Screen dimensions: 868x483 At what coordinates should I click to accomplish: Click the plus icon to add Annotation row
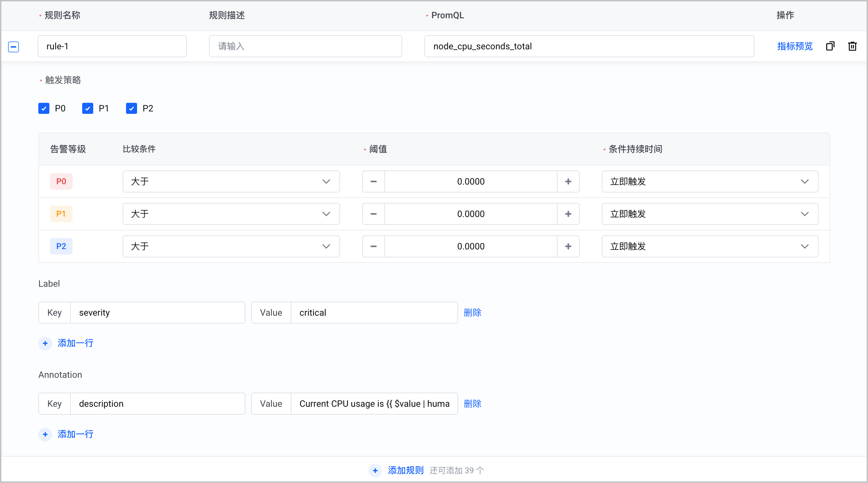(45, 434)
